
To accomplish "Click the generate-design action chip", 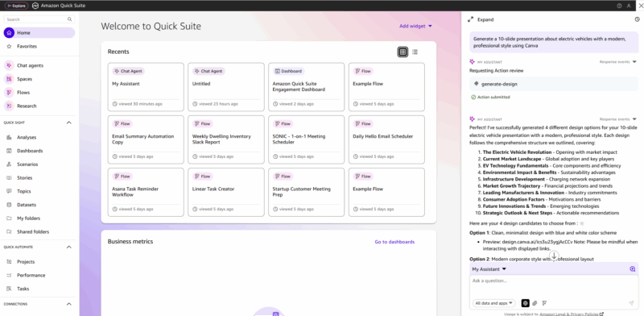I will click(554, 84).
